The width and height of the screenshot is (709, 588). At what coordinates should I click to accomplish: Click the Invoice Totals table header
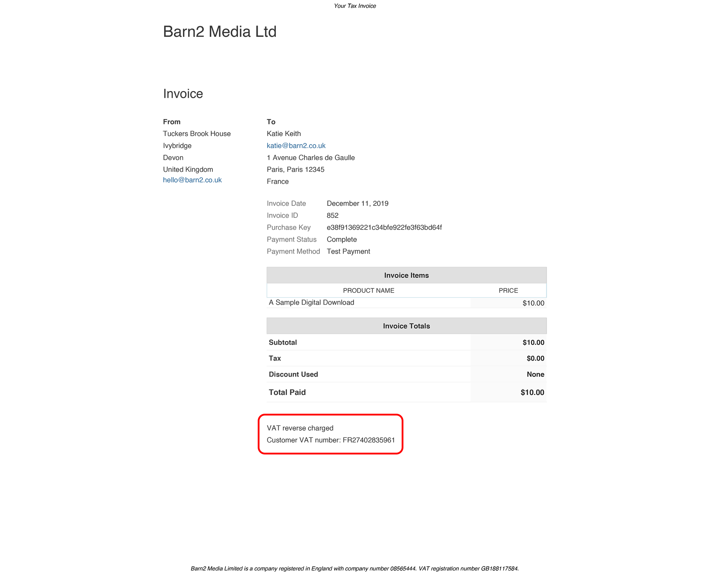406,326
